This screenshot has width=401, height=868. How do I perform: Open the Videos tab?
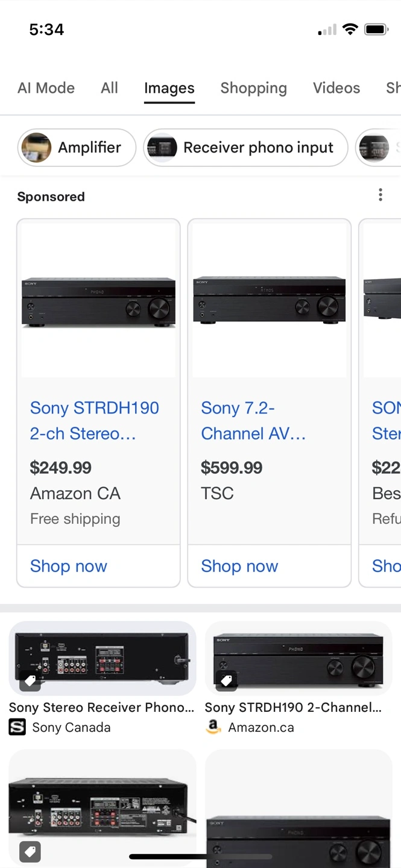pos(336,88)
